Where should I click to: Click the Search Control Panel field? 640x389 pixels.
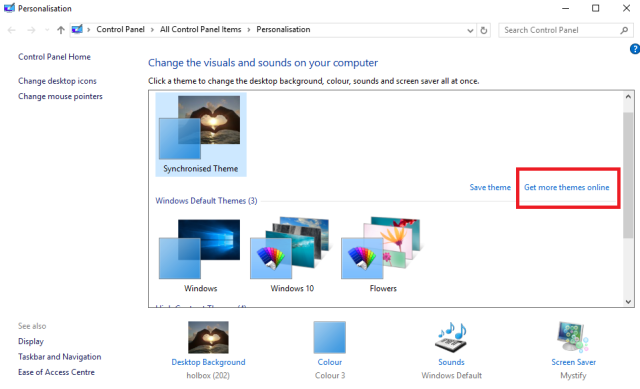[x=565, y=30]
